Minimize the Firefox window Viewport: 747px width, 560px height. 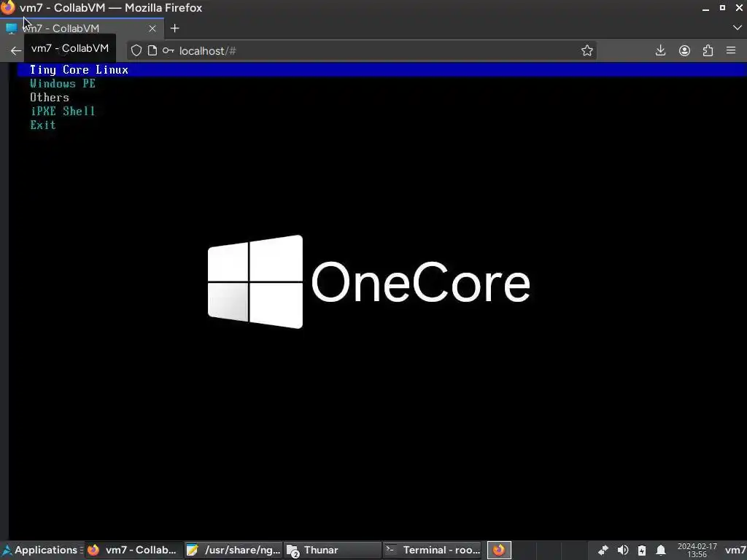705,8
